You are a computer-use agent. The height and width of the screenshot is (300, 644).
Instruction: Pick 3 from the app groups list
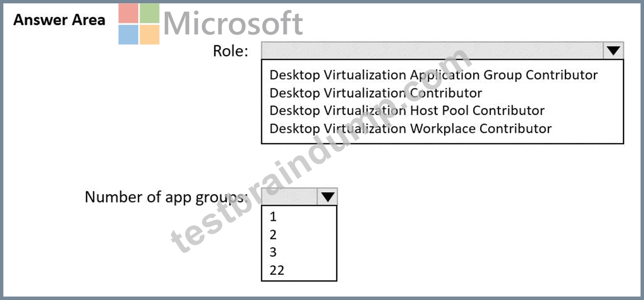point(273,252)
